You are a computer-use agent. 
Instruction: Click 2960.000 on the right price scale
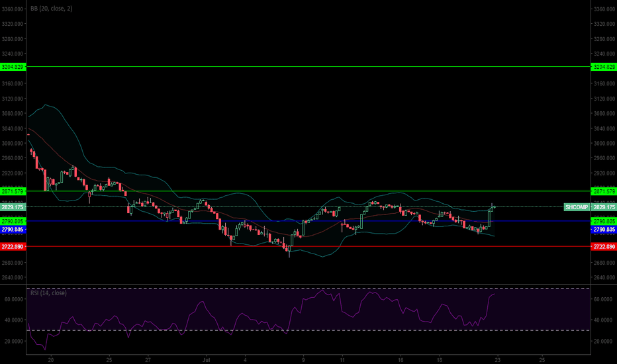604,158
